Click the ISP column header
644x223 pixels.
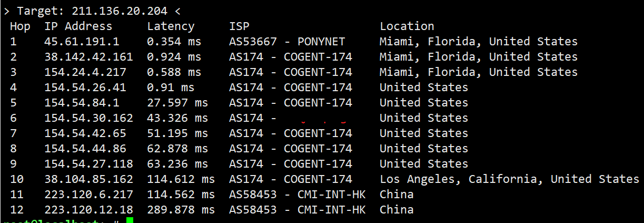(239, 26)
